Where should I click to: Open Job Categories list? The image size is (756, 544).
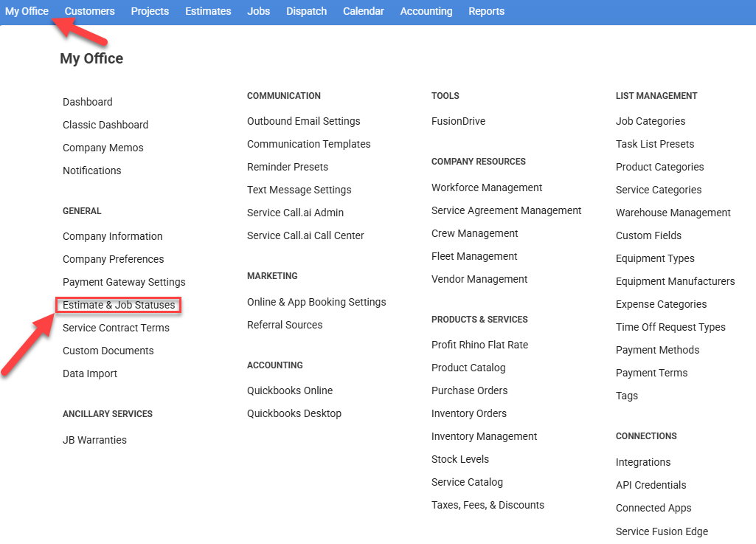[651, 121]
